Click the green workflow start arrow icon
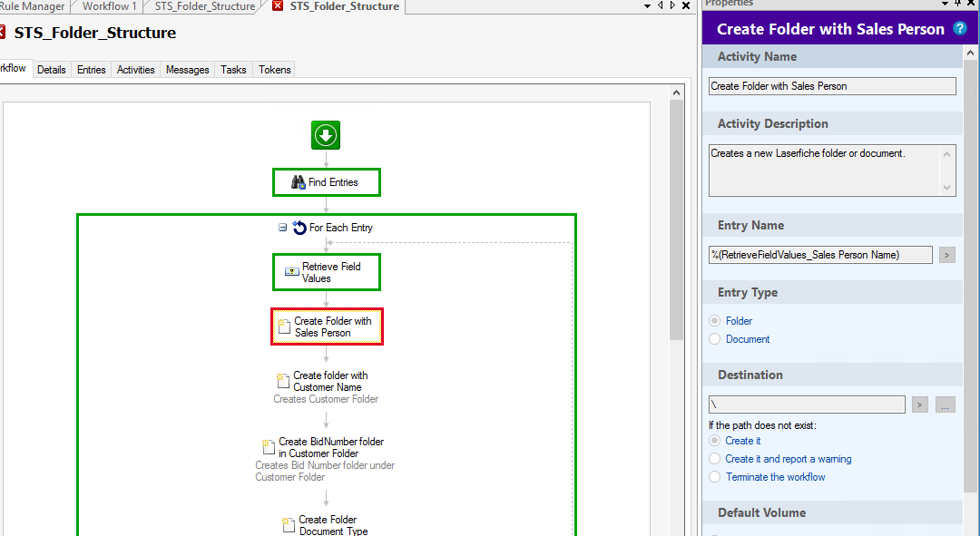Viewport: 980px width, 536px height. coord(326,136)
